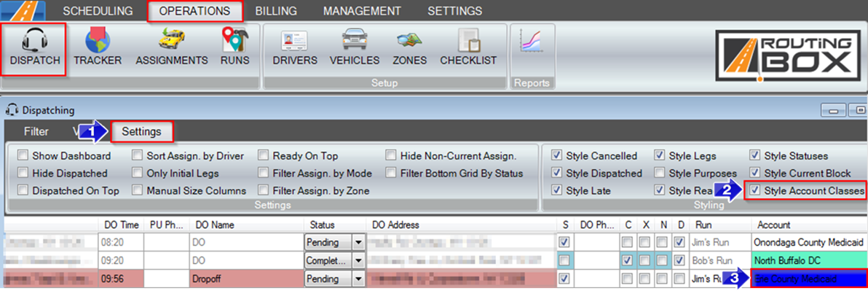This screenshot has height=291, width=868.
Task: Enable the Show Dashboard checkbox
Action: tap(23, 156)
